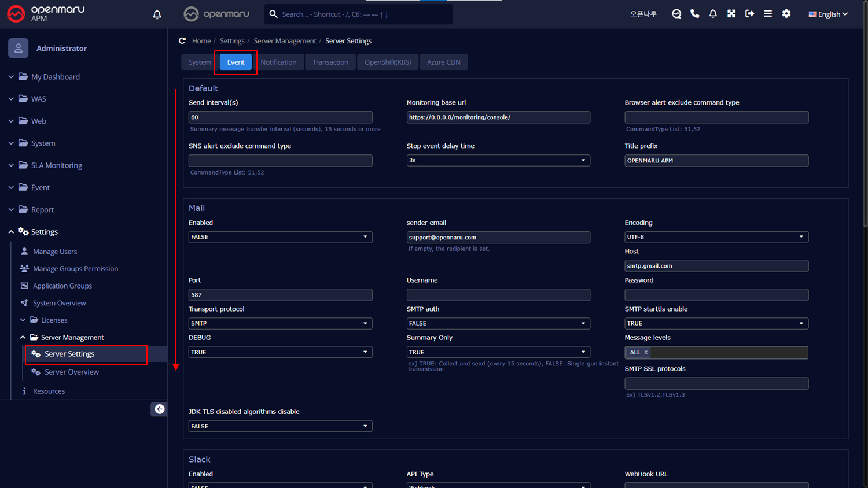Click the logout icon in top bar
Image resolution: width=868 pixels, height=488 pixels.
(749, 14)
